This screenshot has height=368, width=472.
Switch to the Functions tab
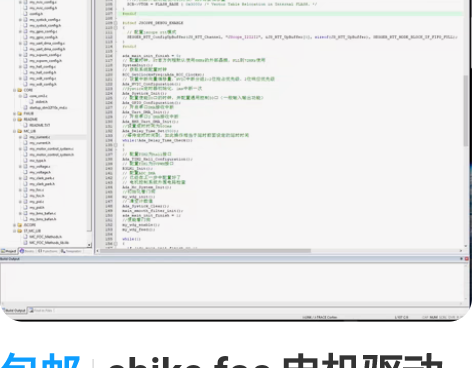[47, 251]
